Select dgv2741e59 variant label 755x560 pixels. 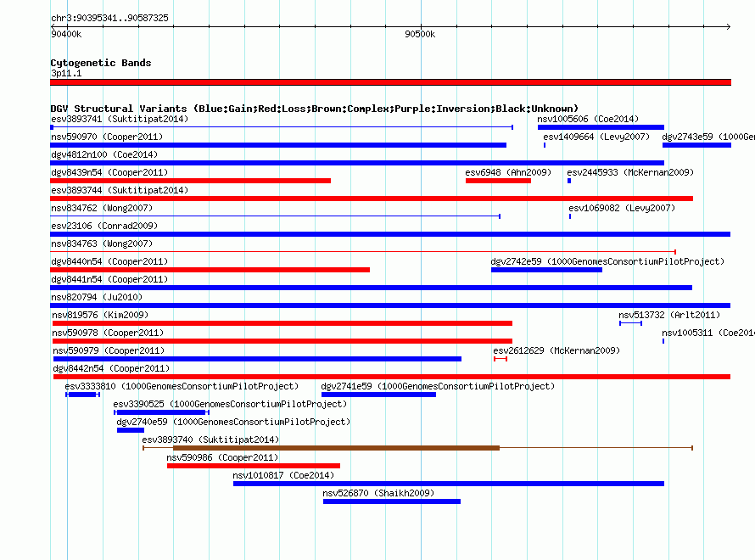(438, 386)
